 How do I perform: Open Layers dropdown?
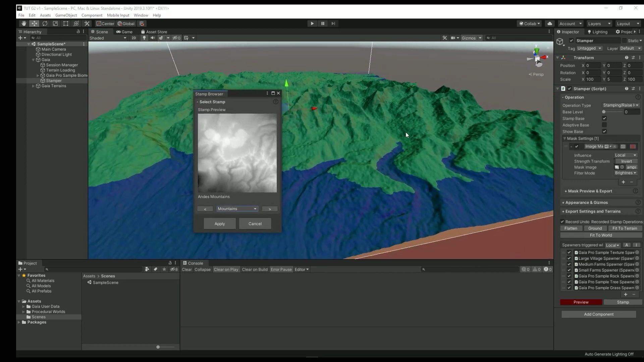[x=599, y=23]
